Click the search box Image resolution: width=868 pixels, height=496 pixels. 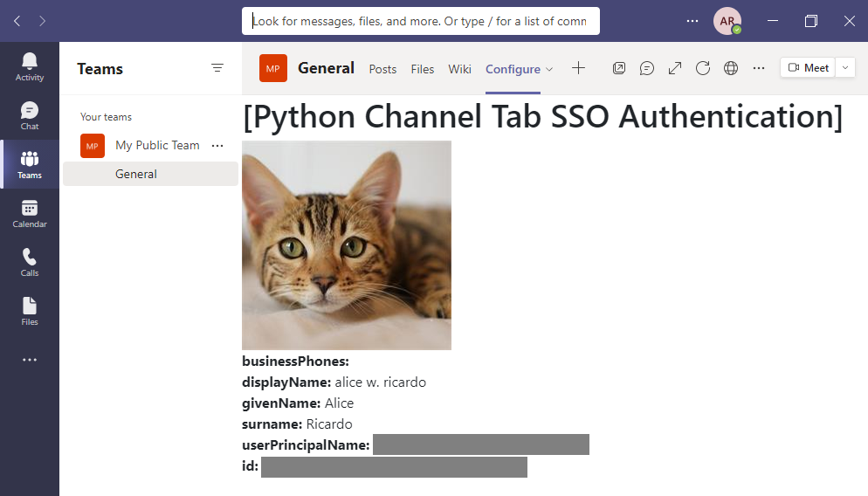(421, 21)
